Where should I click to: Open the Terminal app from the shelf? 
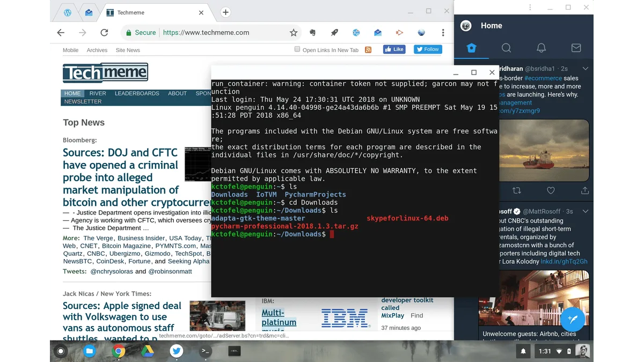tap(206, 351)
